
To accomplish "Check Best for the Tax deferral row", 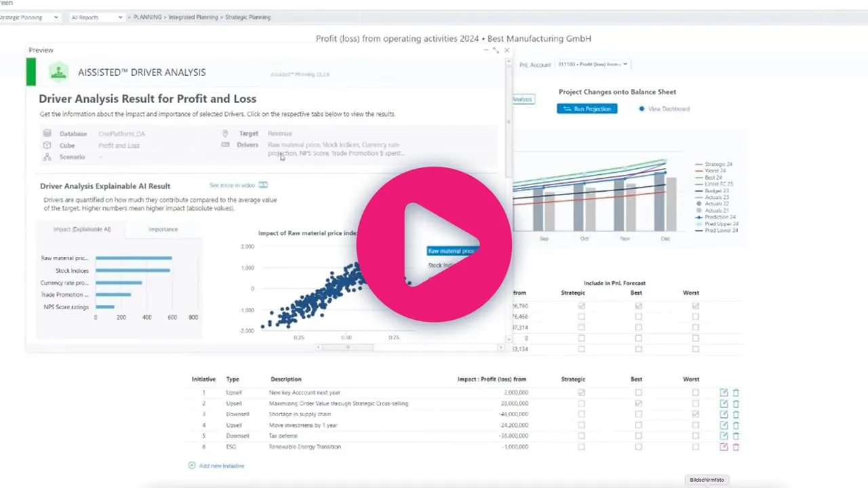I will click(x=638, y=436).
